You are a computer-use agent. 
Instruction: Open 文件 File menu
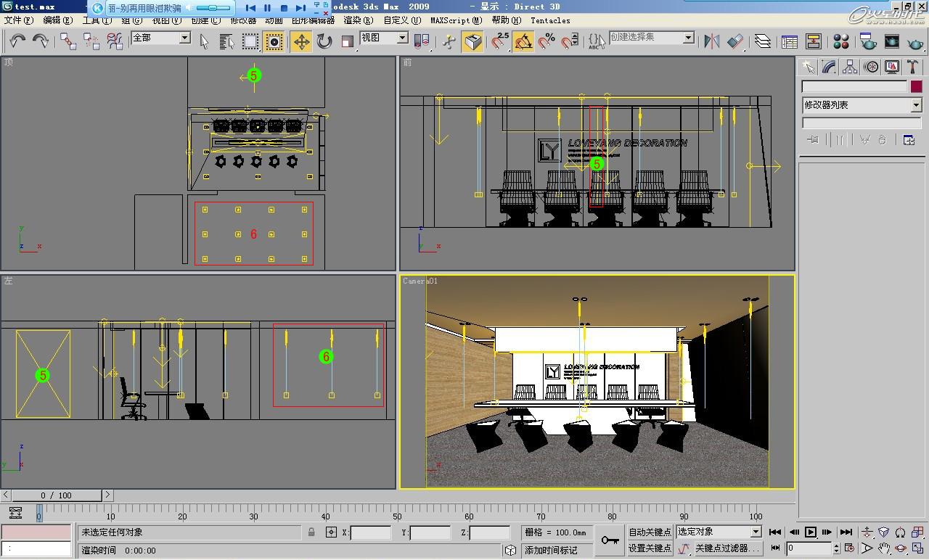[x=18, y=20]
